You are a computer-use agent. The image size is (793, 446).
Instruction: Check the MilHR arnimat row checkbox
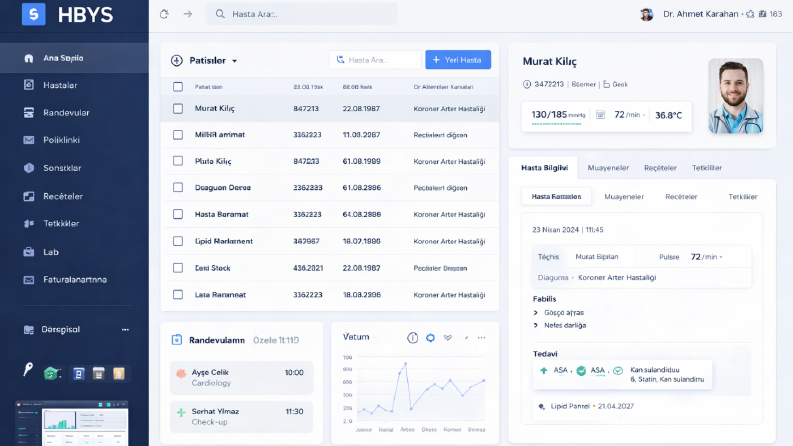point(178,135)
